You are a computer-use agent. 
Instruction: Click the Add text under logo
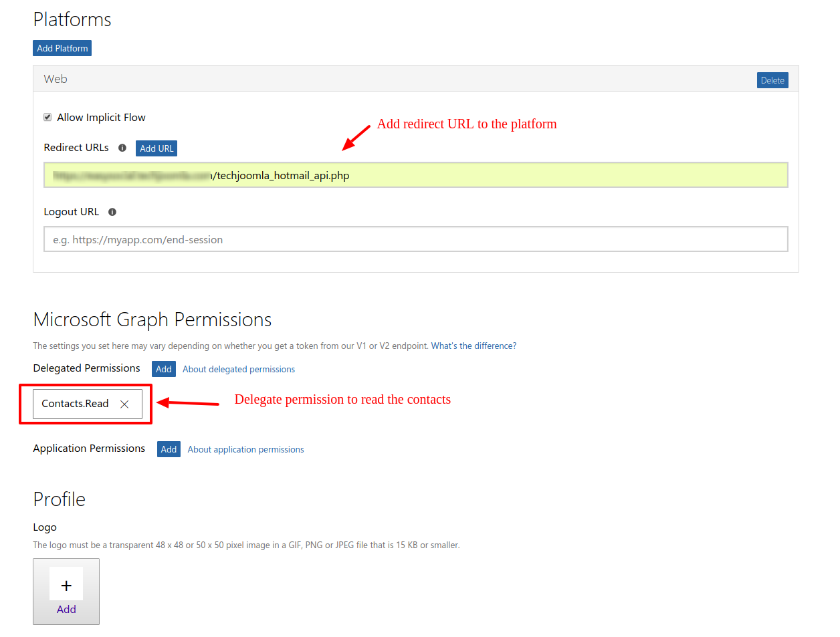66,609
